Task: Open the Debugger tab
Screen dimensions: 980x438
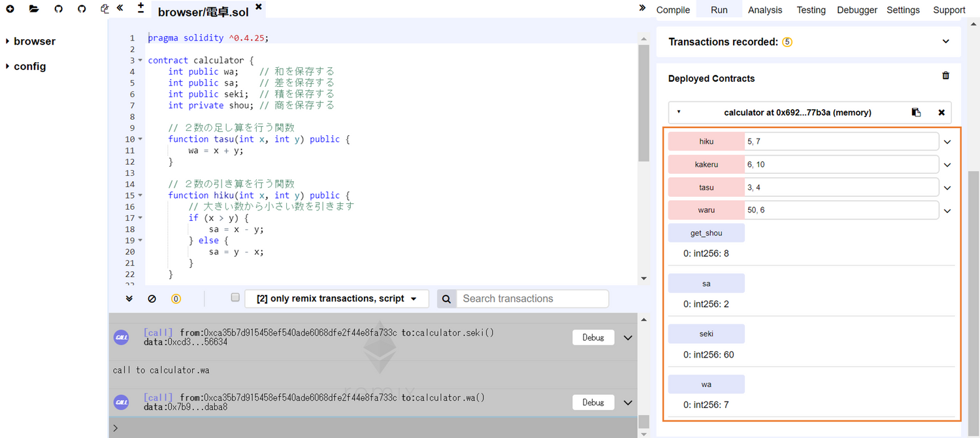Action: [857, 10]
